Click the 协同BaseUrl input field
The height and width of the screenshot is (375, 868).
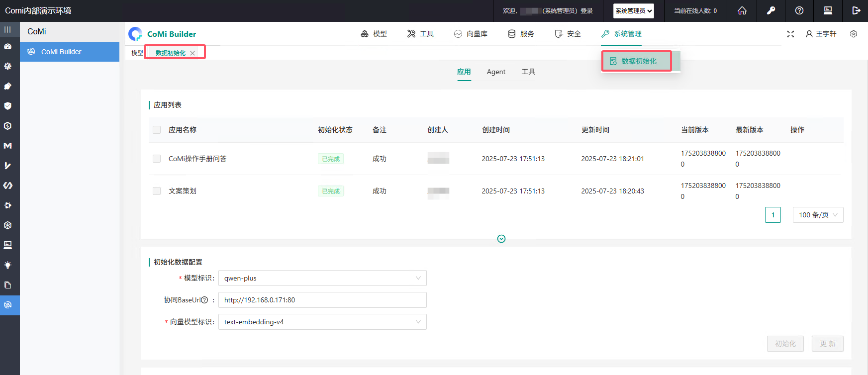322,300
